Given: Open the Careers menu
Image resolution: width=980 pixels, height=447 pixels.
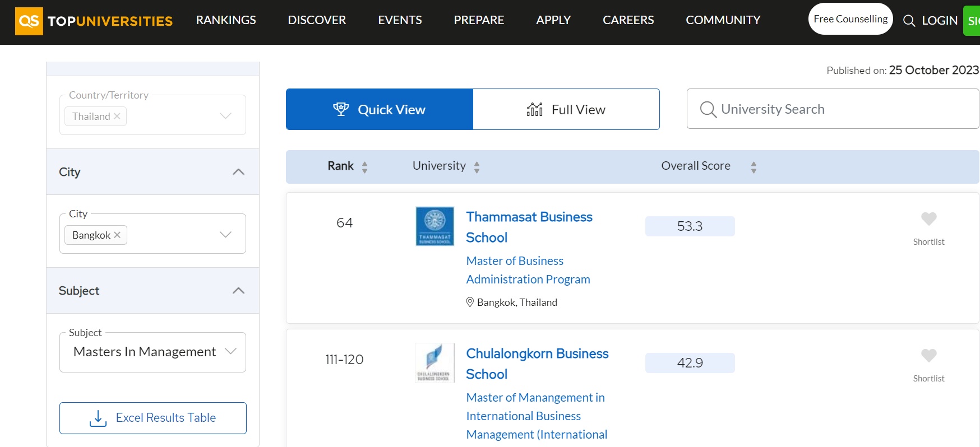Looking at the screenshot, I should click(628, 20).
